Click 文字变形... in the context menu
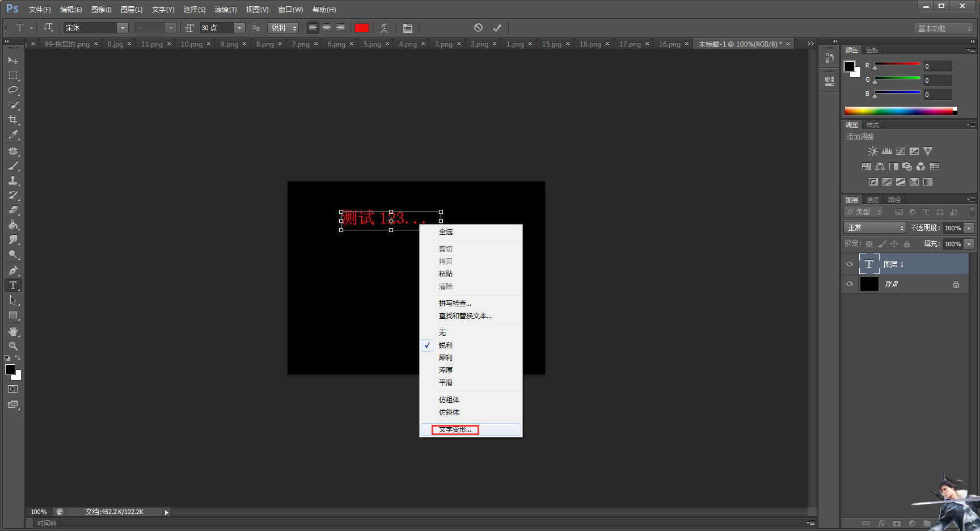Viewport: 980px width, 531px height. [455, 430]
